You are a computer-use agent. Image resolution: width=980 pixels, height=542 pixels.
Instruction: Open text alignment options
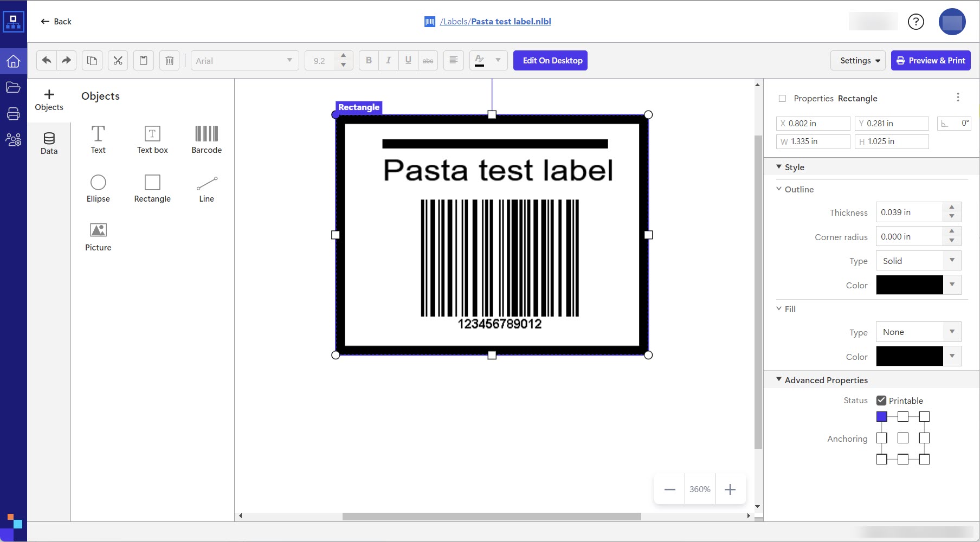(454, 61)
